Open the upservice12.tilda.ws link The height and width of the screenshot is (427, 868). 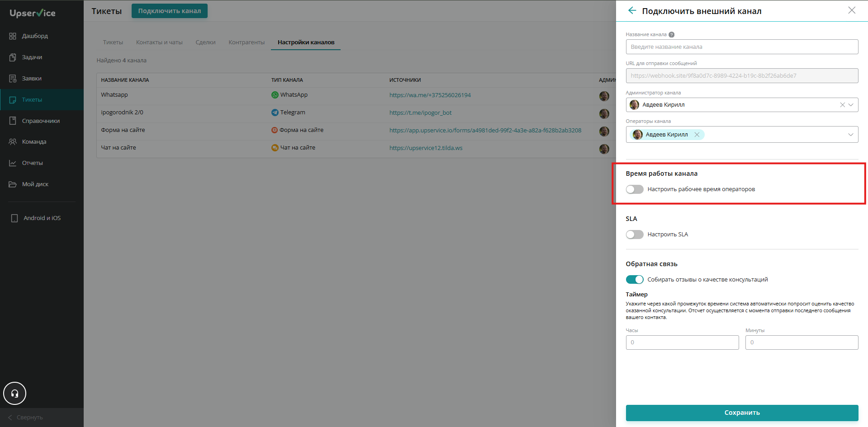426,148
